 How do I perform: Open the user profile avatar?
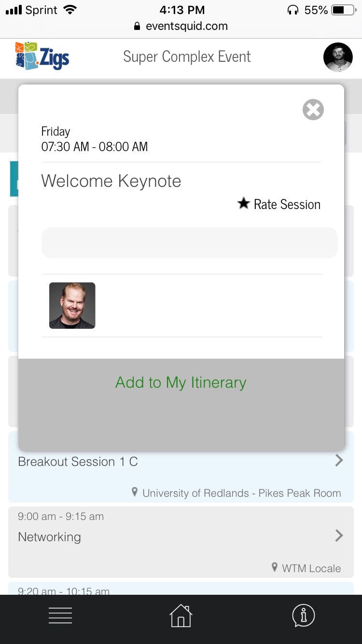338,57
